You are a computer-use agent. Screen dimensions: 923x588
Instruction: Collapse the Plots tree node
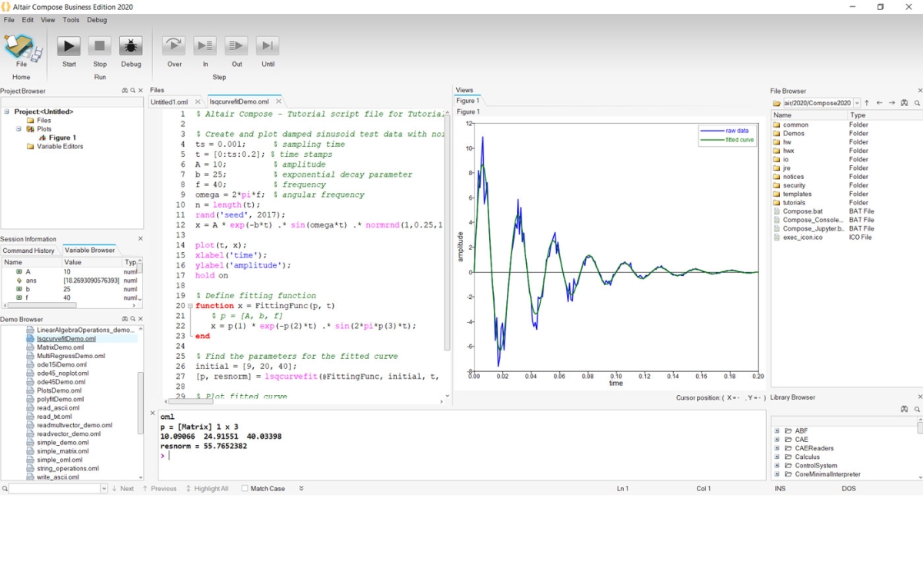pos(20,129)
